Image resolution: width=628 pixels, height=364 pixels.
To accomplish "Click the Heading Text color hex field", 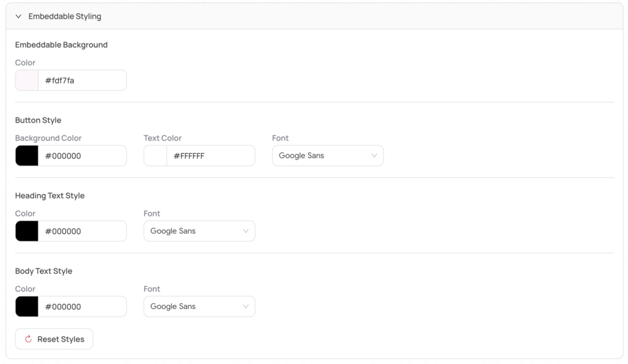I will coord(82,231).
